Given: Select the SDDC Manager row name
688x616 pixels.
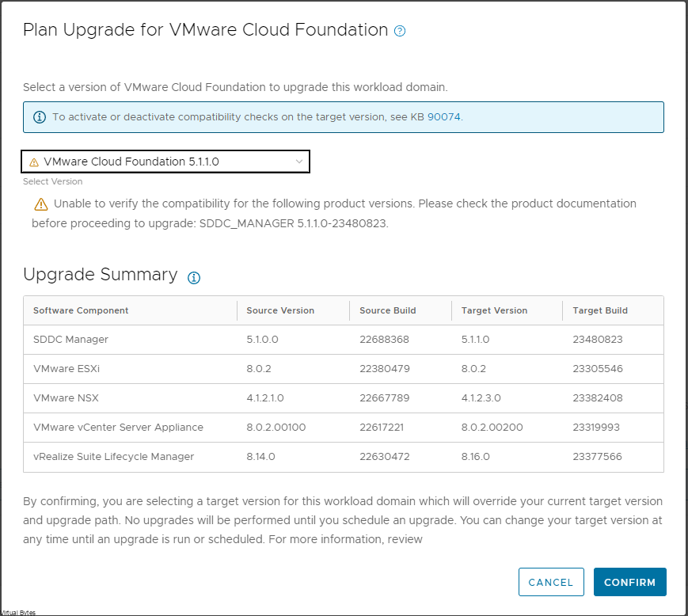Looking at the screenshot, I should 70,340.
